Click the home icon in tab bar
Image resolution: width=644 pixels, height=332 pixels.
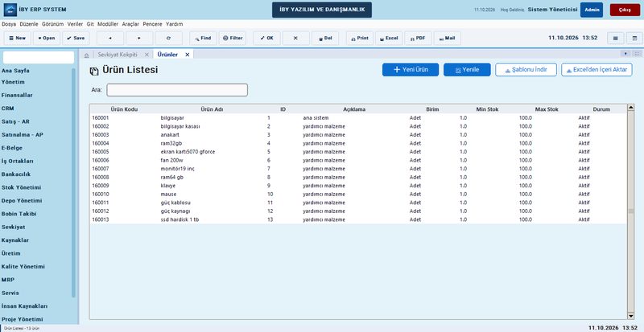tap(86, 55)
